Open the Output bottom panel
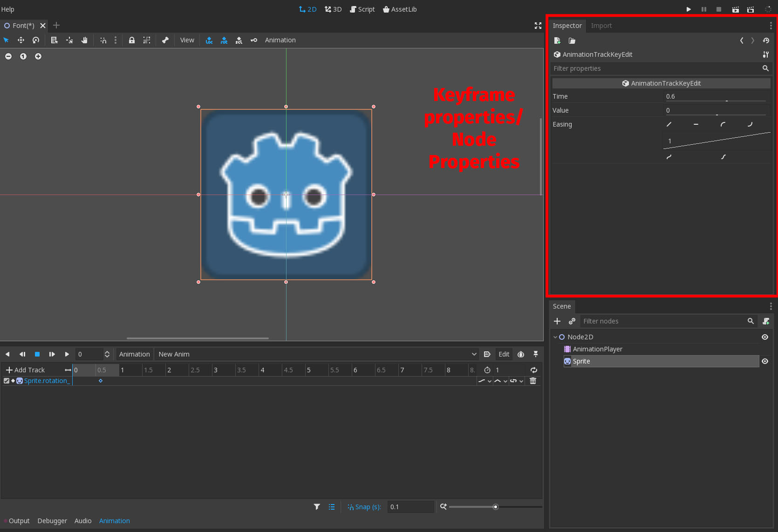 coord(19,521)
